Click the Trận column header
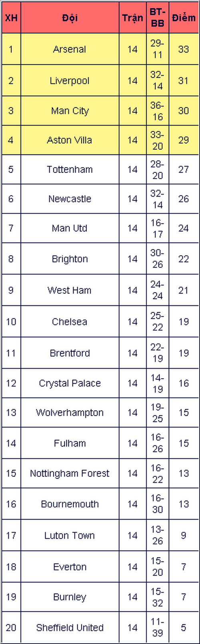This screenshot has width=200, height=644. click(132, 18)
